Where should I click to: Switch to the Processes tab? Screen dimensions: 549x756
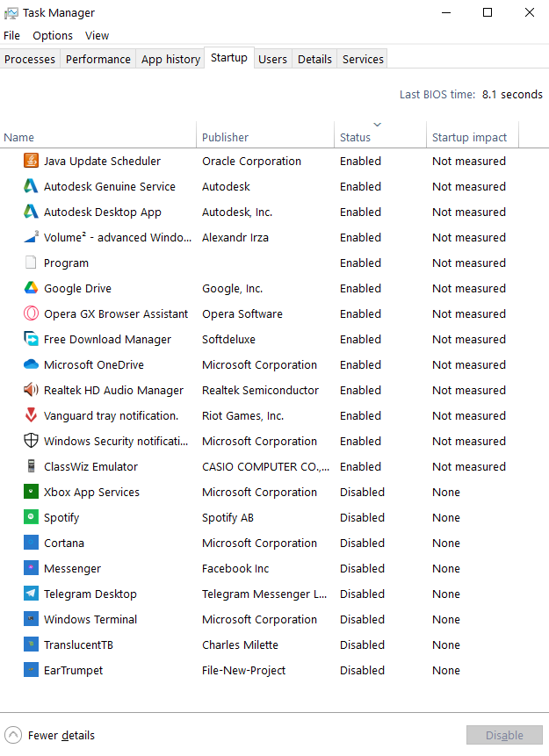[30, 60]
